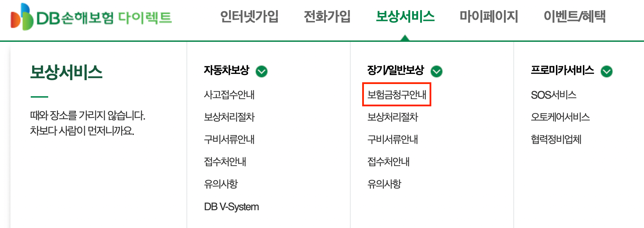Open 구비서류안내 under 자동차보상
Image resolution: width=644 pixels, height=228 pixels.
[229, 139]
